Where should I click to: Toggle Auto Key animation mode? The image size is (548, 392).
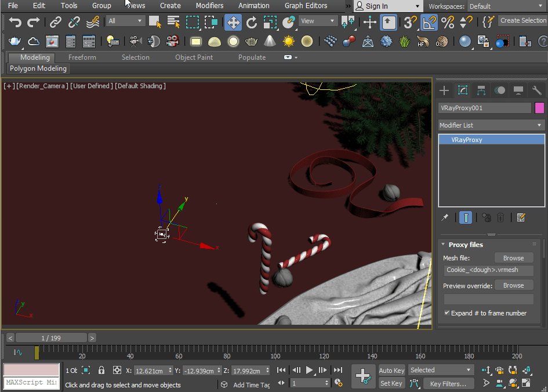391,371
